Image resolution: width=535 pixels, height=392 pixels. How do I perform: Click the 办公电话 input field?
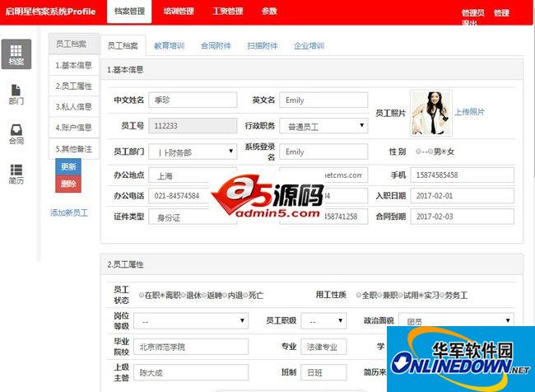[x=193, y=196]
